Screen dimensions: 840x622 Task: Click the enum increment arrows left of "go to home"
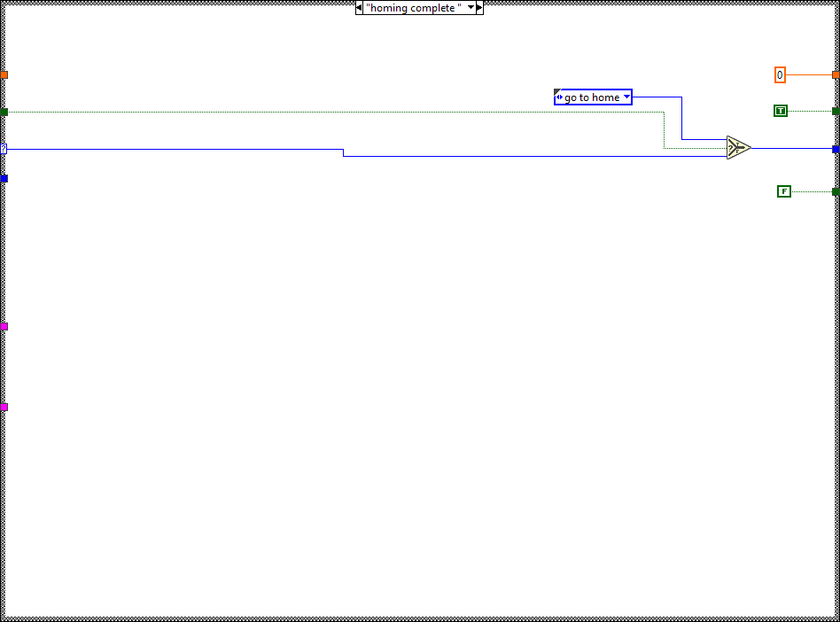click(x=559, y=97)
